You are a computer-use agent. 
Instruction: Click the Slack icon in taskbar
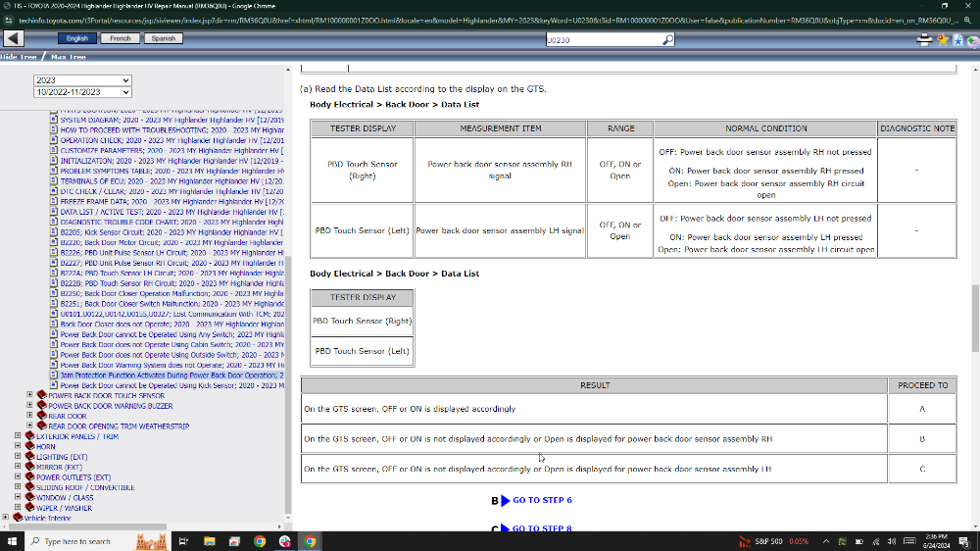pos(285,541)
